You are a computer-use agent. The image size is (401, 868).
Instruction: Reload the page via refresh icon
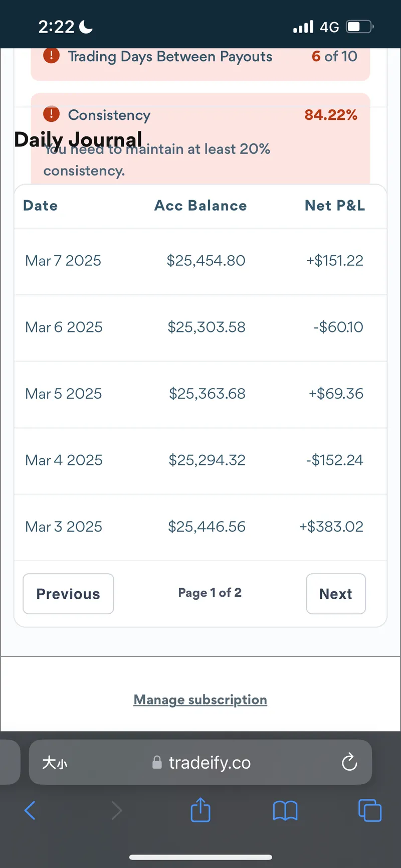349,763
